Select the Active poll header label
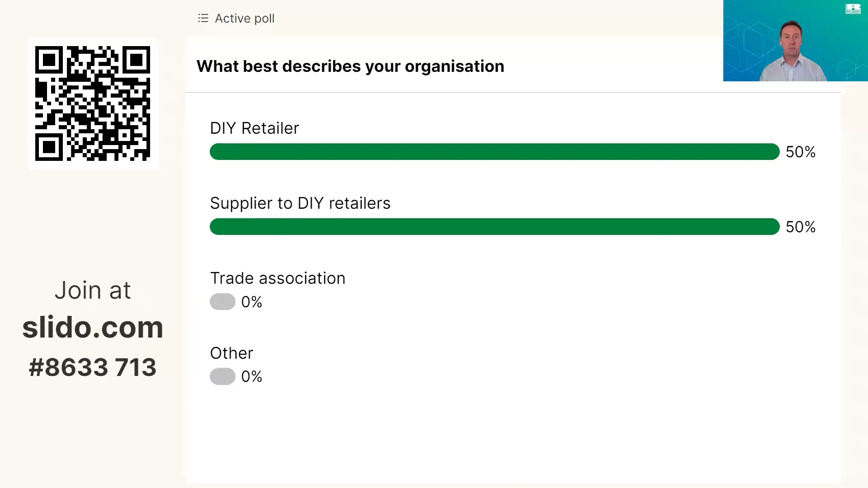 245,18
